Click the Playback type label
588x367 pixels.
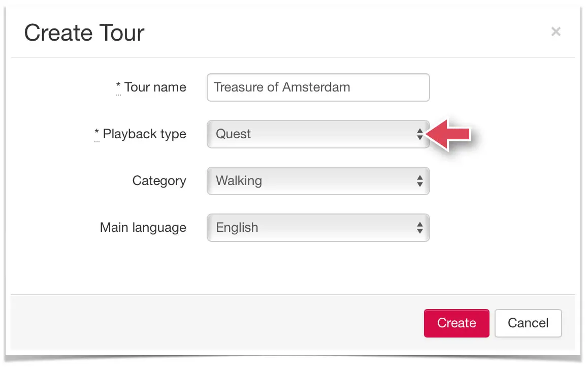coord(144,134)
